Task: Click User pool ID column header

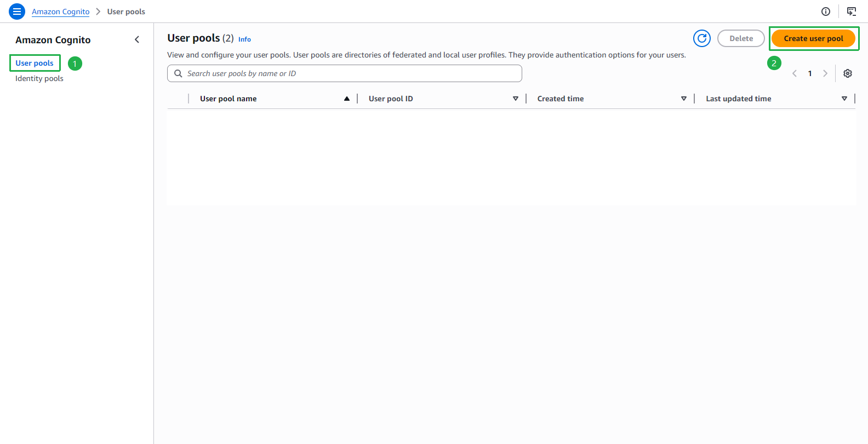Action: pos(391,99)
